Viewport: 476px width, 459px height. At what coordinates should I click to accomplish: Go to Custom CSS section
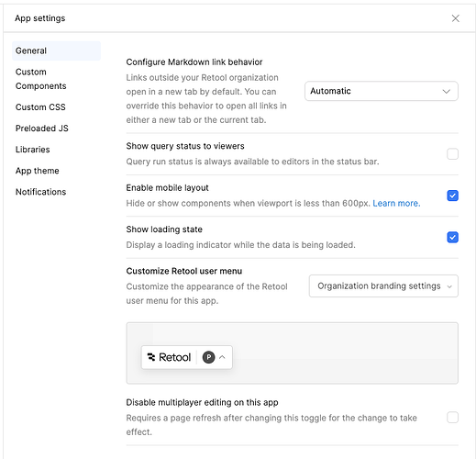coord(40,107)
